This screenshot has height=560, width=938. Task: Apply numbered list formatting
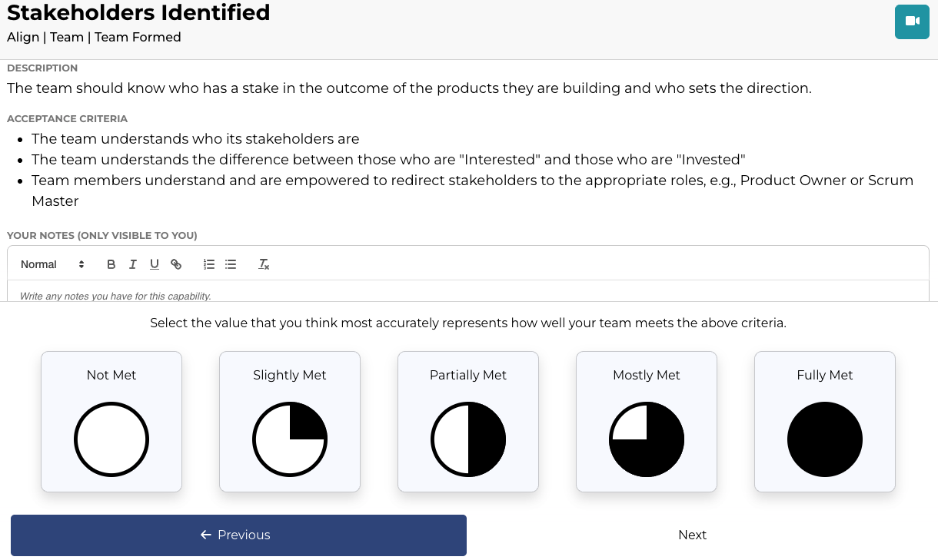(x=209, y=264)
